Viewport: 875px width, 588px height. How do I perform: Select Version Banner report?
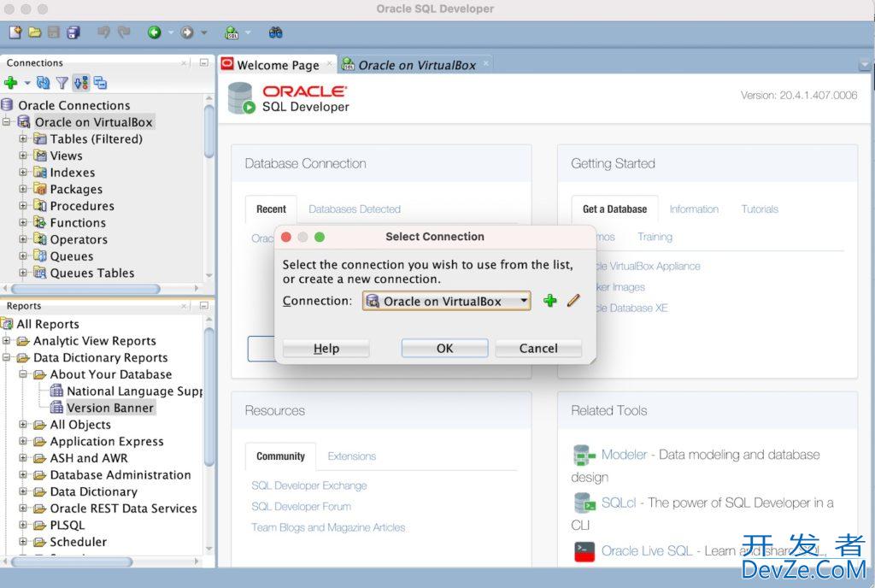(x=110, y=408)
